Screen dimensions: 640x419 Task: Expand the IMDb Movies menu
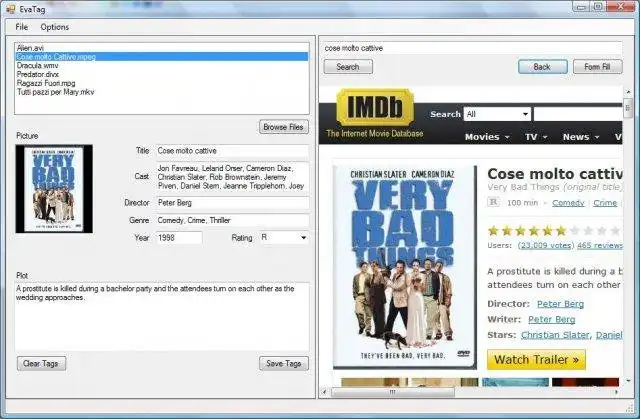point(487,137)
